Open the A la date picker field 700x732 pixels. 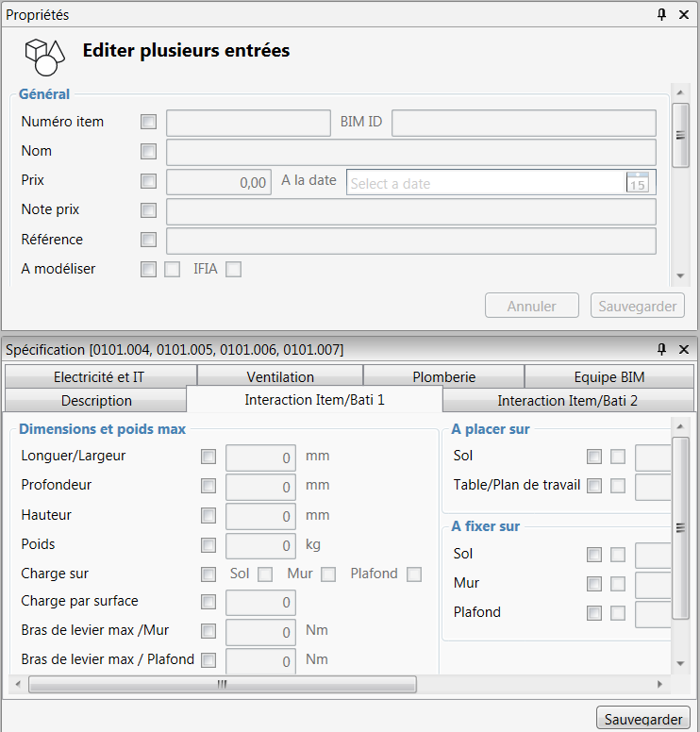click(486, 183)
